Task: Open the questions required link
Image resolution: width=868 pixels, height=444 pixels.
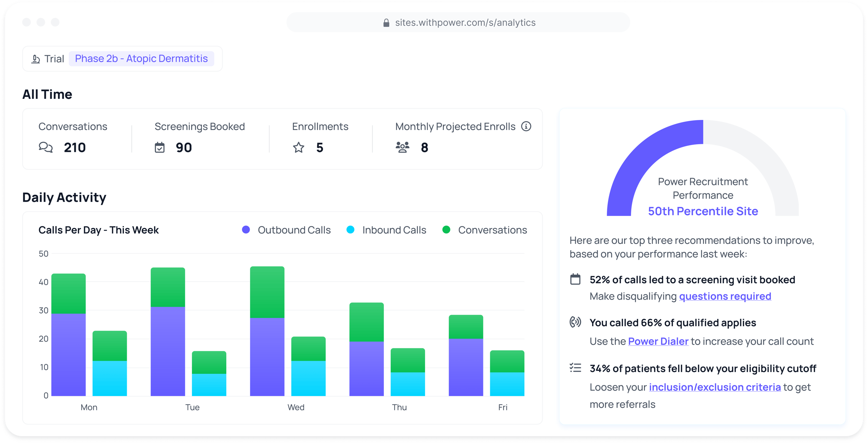Action: 725,296
